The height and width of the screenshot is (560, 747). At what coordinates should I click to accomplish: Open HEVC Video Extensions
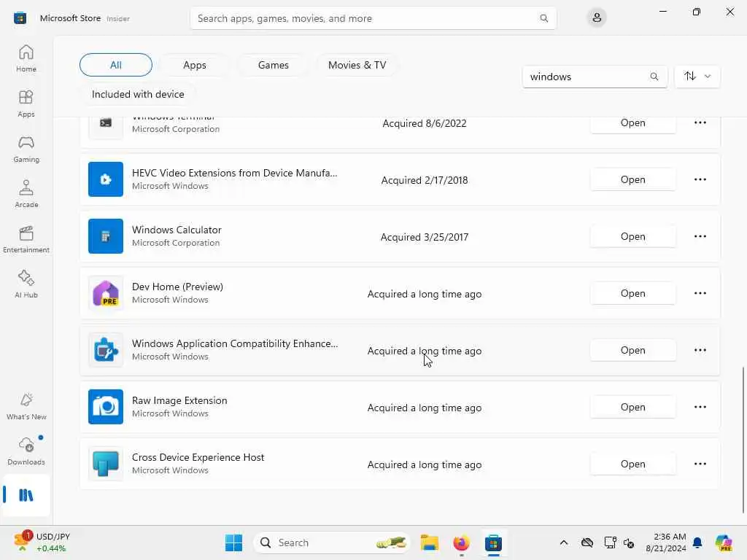pyautogui.click(x=632, y=179)
